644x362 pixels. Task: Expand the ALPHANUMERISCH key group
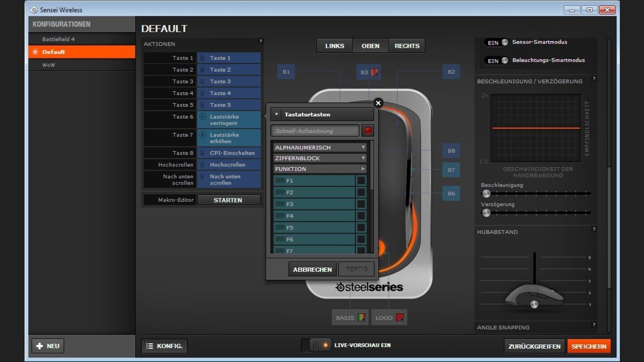click(320, 147)
